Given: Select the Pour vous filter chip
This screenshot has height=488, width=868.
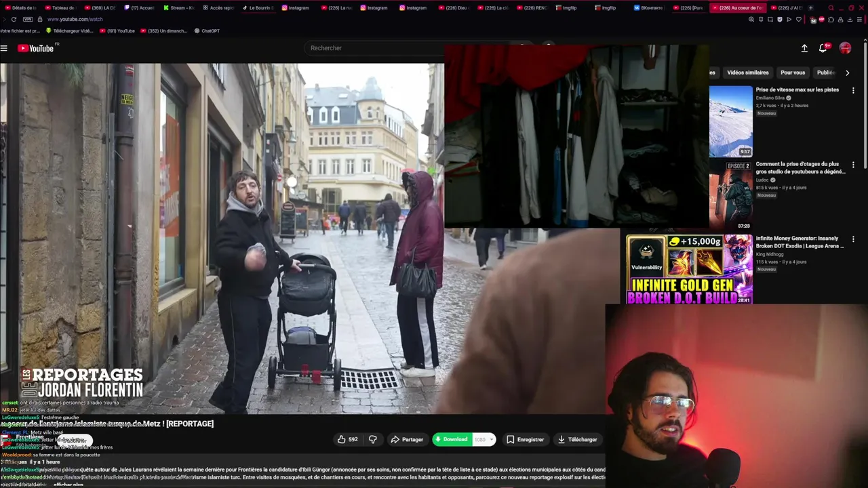Looking at the screenshot, I should click(793, 73).
